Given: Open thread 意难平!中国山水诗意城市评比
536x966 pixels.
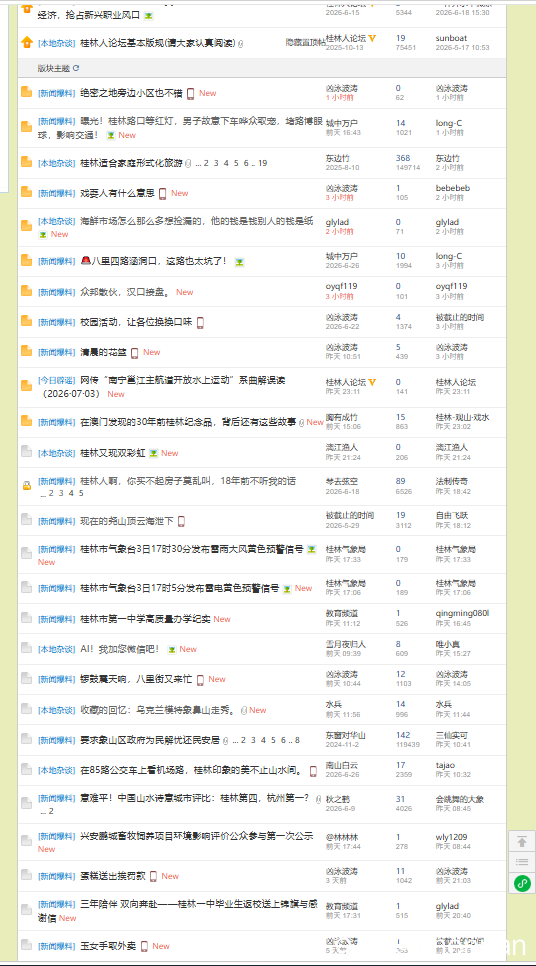Looking at the screenshot, I should [195, 799].
